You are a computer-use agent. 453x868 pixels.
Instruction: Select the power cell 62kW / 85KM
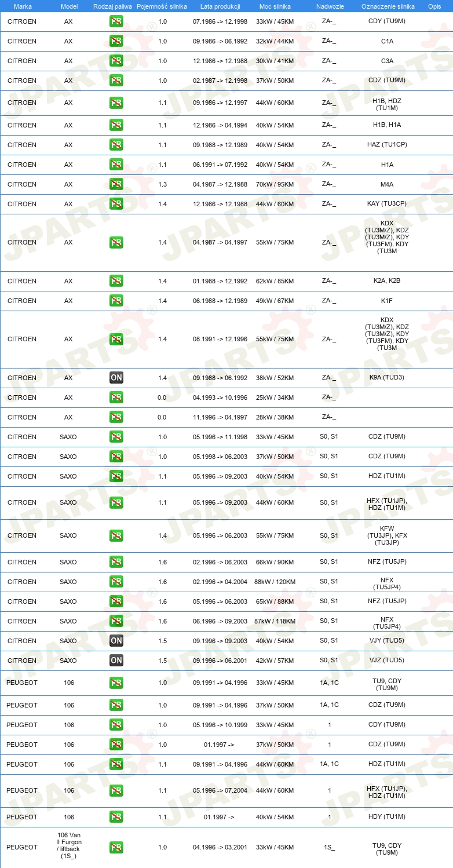pyautogui.click(x=275, y=281)
